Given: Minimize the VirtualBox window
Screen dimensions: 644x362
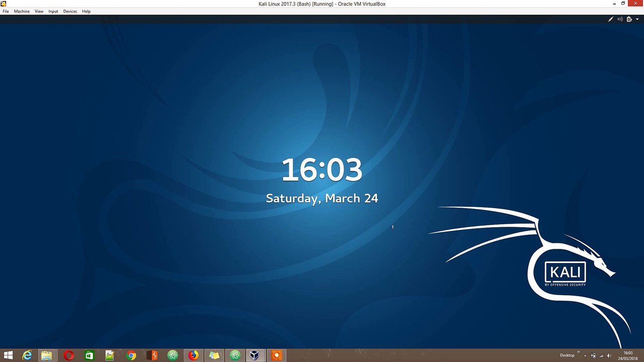Looking at the screenshot, I should [614, 4].
